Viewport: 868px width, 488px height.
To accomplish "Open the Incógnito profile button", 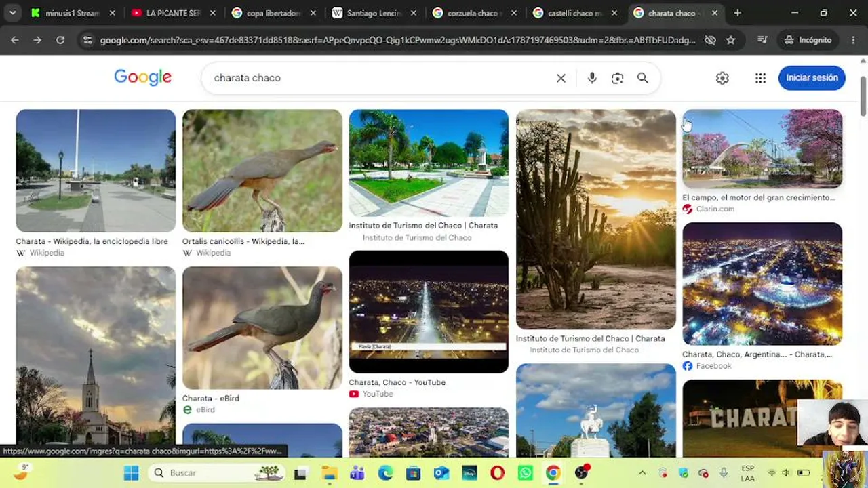I will [x=808, y=40].
